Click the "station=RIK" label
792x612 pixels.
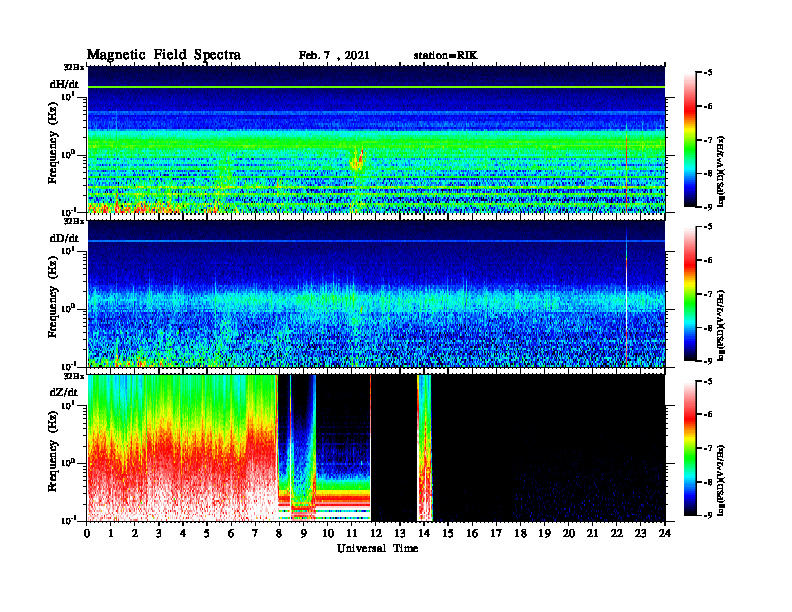click(x=445, y=56)
